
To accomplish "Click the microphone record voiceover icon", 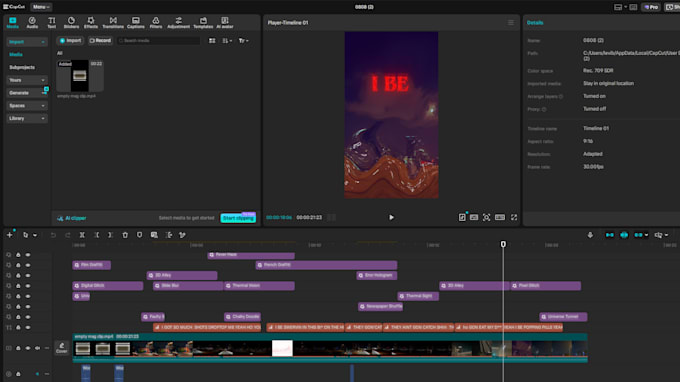I will 590,235.
